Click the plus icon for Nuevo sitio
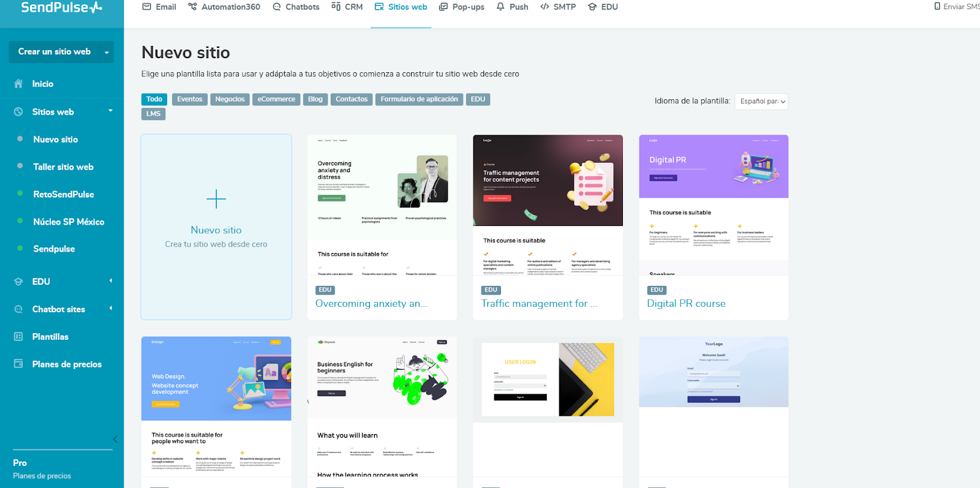Screen dimensions: 980x488 [216, 199]
